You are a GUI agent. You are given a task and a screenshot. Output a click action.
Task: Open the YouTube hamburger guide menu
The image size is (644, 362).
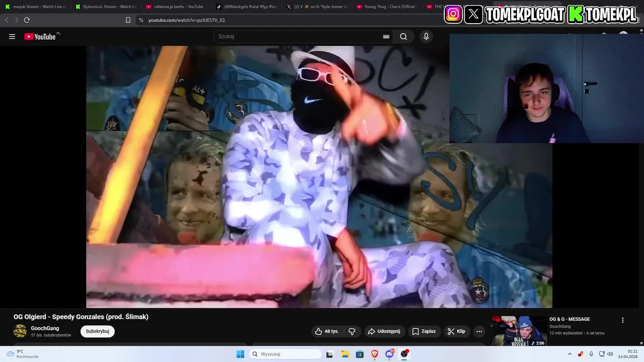[x=12, y=36]
